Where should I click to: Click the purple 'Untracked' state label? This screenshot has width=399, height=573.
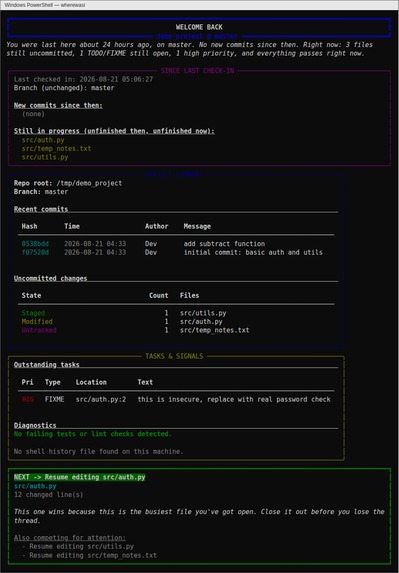pyautogui.click(x=39, y=330)
